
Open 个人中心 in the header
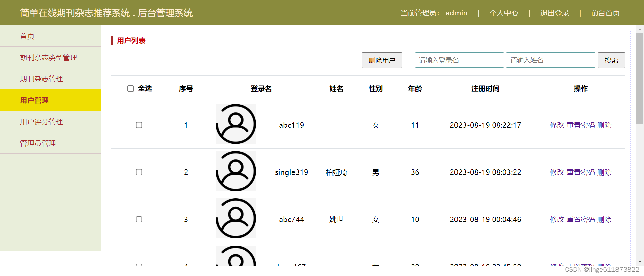[x=504, y=13]
